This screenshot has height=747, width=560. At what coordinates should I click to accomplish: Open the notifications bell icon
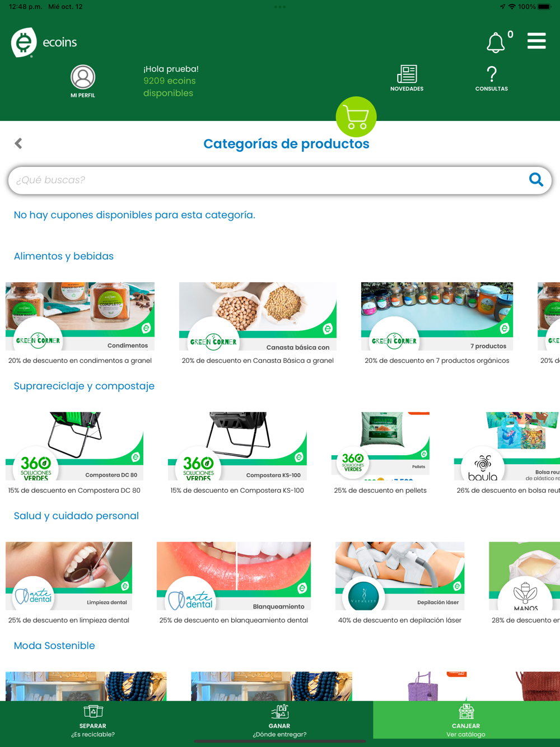click(x=496, y=43)
